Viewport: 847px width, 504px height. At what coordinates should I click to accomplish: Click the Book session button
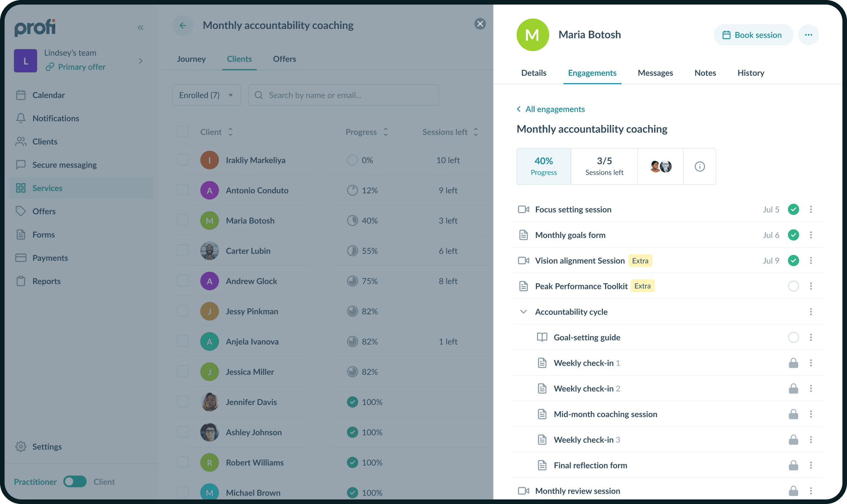pos(753,35)
